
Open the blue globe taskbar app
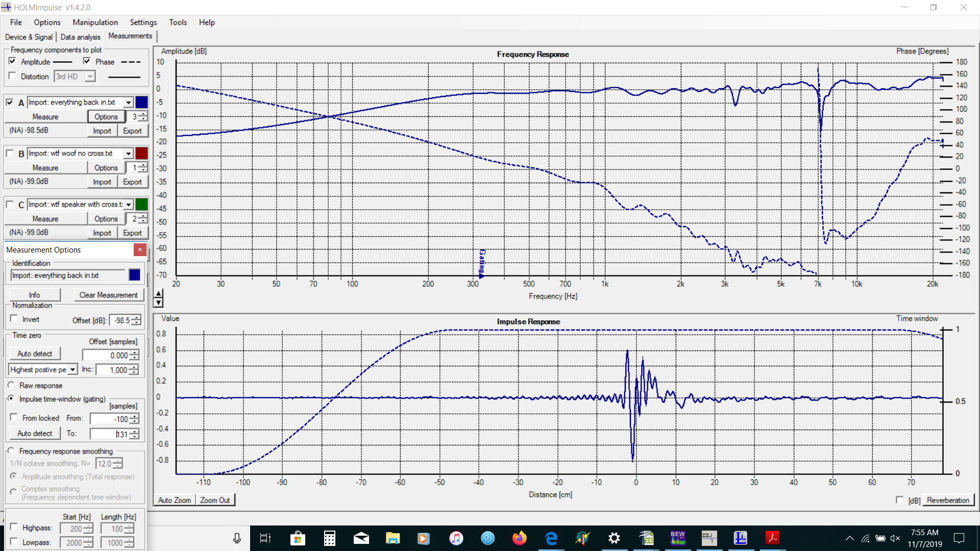[x=487, y=538]
